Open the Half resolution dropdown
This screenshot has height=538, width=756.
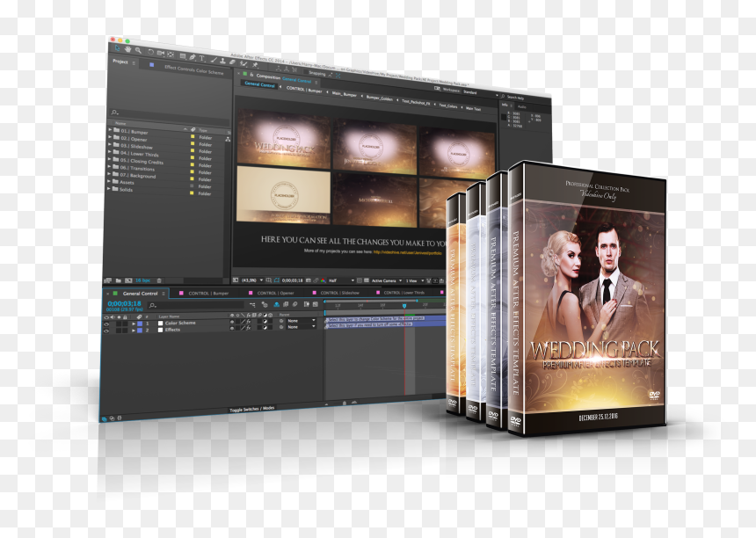click(x=341, y=280)
